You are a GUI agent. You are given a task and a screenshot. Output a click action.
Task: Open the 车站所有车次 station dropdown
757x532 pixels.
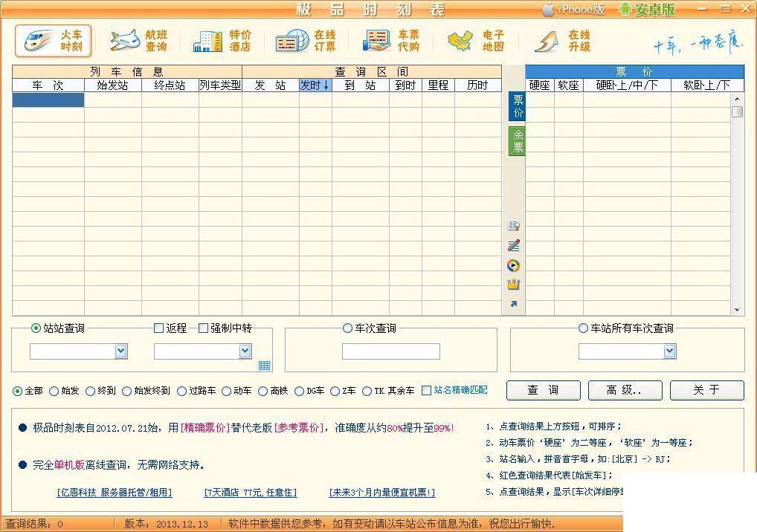click(x=669, y=351)
